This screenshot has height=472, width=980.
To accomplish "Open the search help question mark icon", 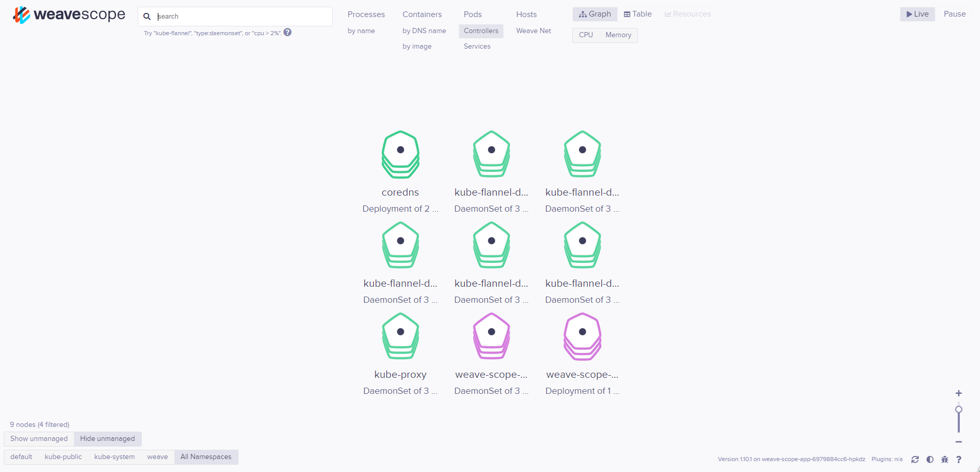I will (x=288, y=32).
